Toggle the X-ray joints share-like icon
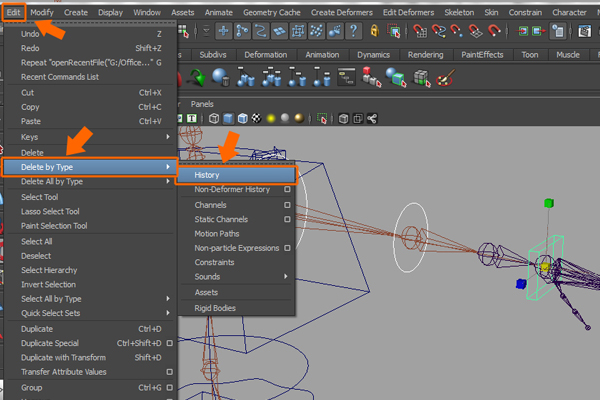The height and width of the screenshot is (400, 600). pyautogui.click(x=372, y=119)
